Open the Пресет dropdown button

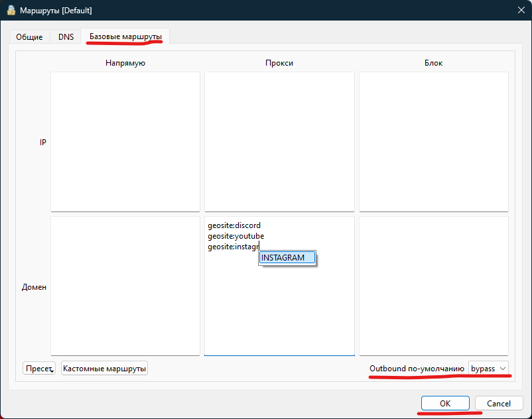tap(39, 368)
